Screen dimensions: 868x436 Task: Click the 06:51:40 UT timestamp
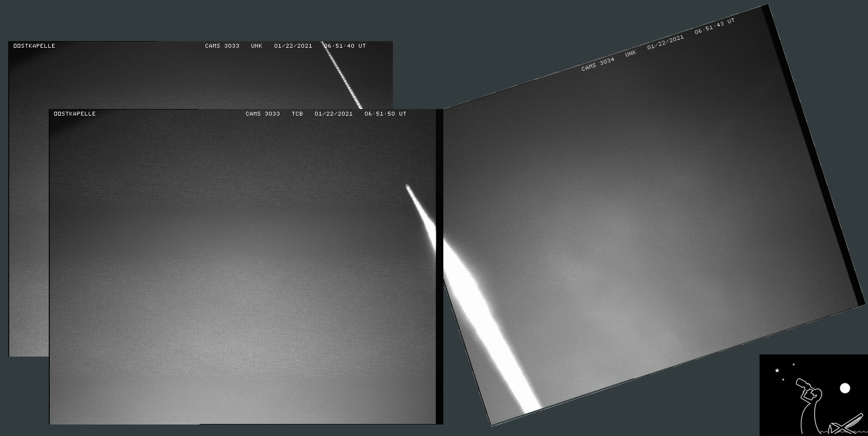[x=345, y=46]
